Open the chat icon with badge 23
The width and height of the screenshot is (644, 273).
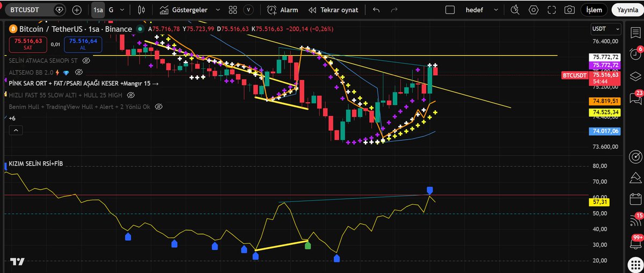[636, 98]
